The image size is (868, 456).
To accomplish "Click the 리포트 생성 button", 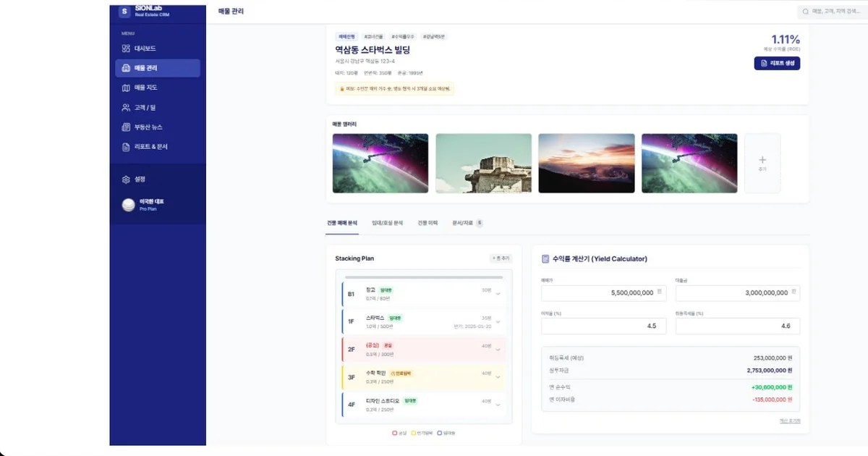I will click(777, 64).
